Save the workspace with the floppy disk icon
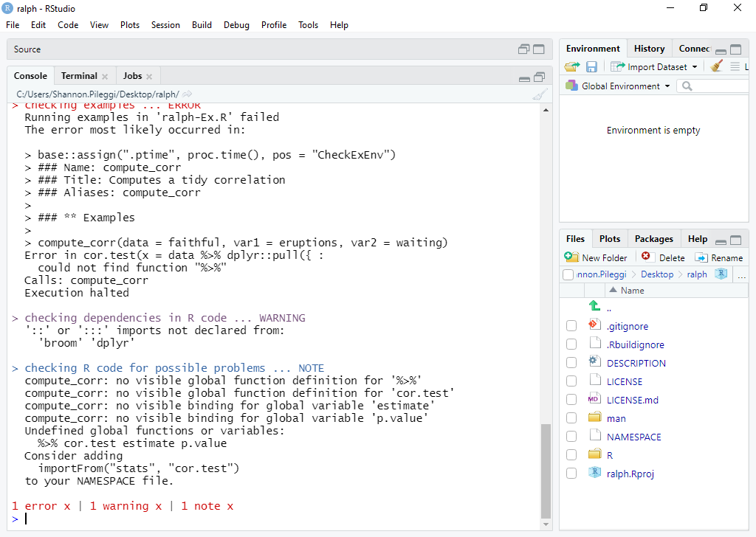The image size is (756, 537). coord(591,66)
